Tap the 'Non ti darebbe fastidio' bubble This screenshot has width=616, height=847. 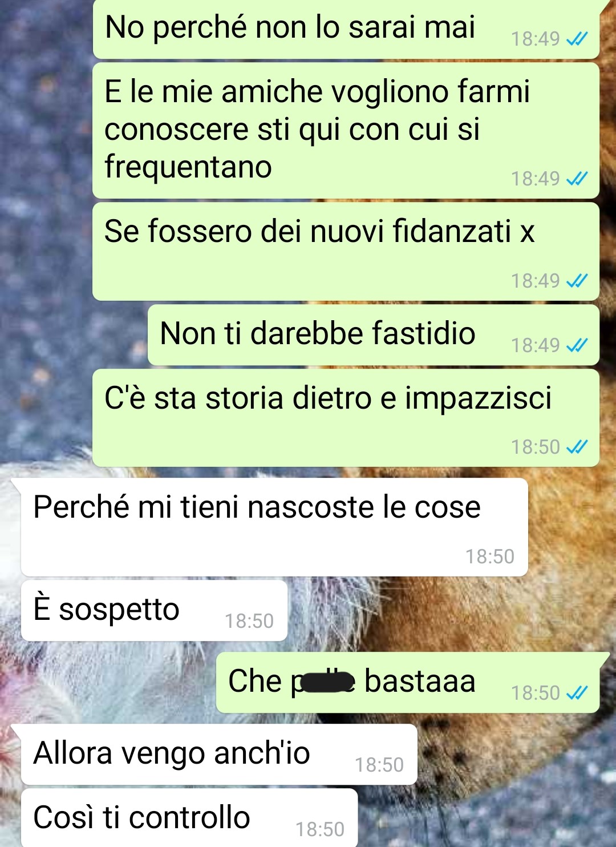[374, 335]
